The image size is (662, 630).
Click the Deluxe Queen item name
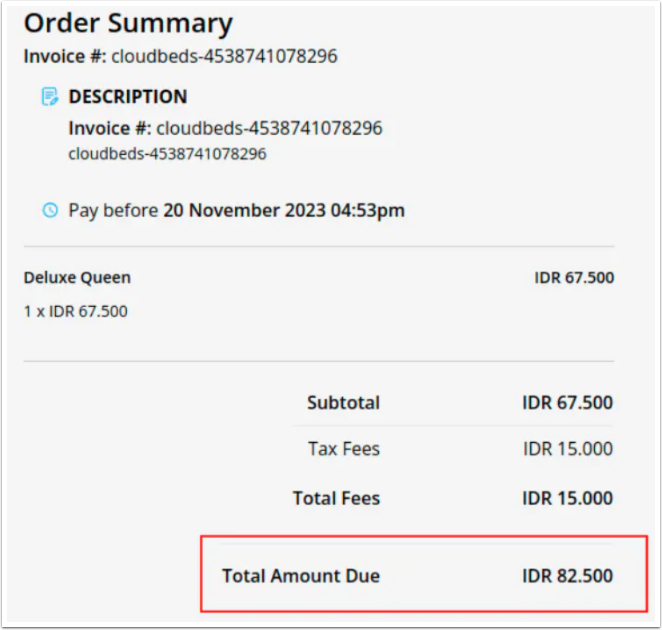point(77,278)
